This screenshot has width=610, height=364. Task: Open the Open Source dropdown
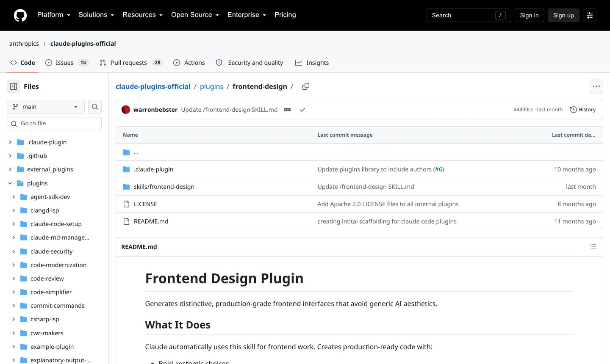(x=195, y=15)
